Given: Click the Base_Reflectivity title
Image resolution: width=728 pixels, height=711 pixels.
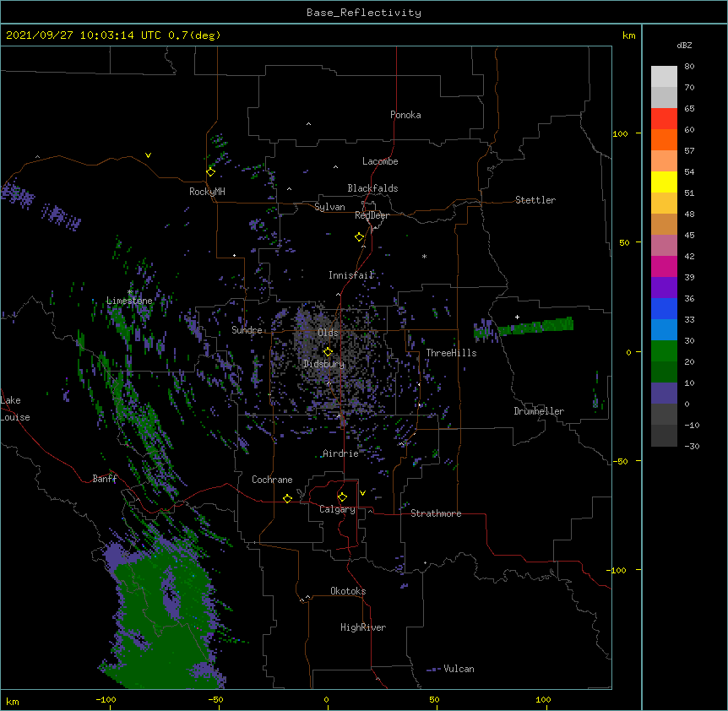Looking at the screenshot, I should click(364, 13).
